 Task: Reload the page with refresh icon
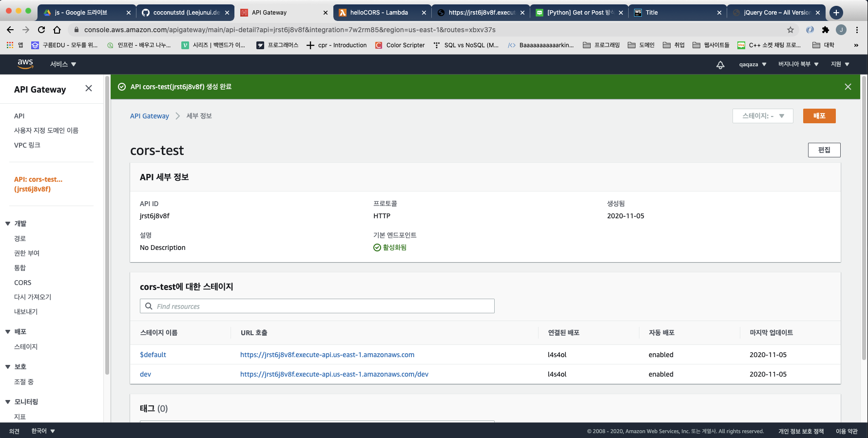pyautogui.click(x=41, y=30)
